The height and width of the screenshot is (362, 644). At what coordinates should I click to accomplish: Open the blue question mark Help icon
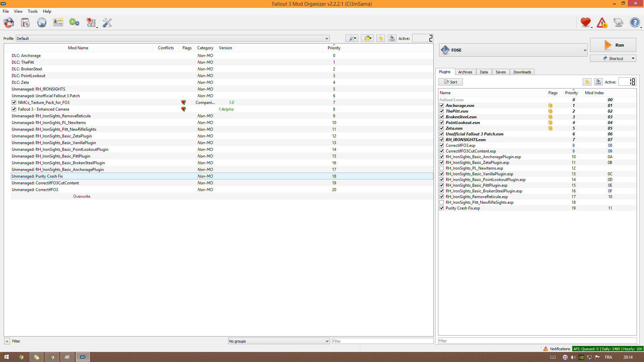(635, 23)
